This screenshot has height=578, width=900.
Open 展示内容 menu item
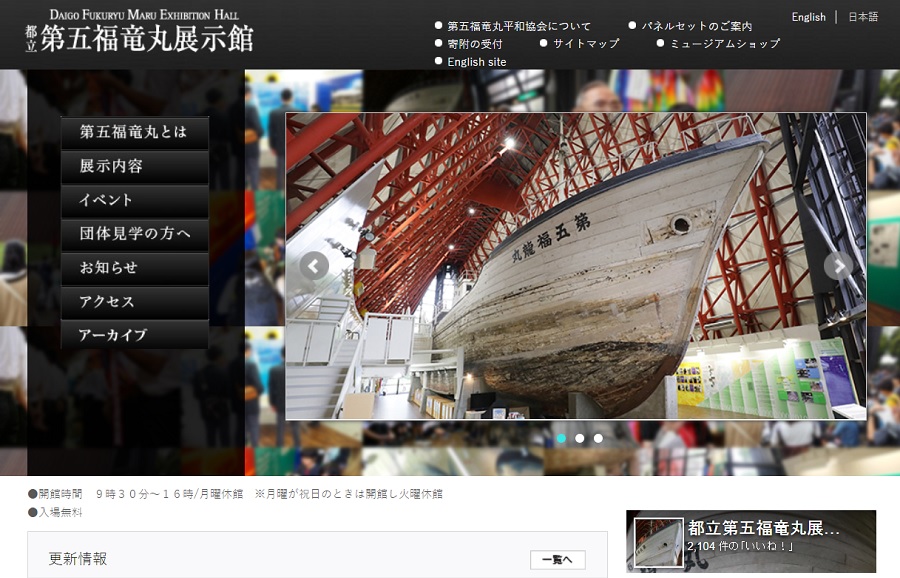point(135,166)
